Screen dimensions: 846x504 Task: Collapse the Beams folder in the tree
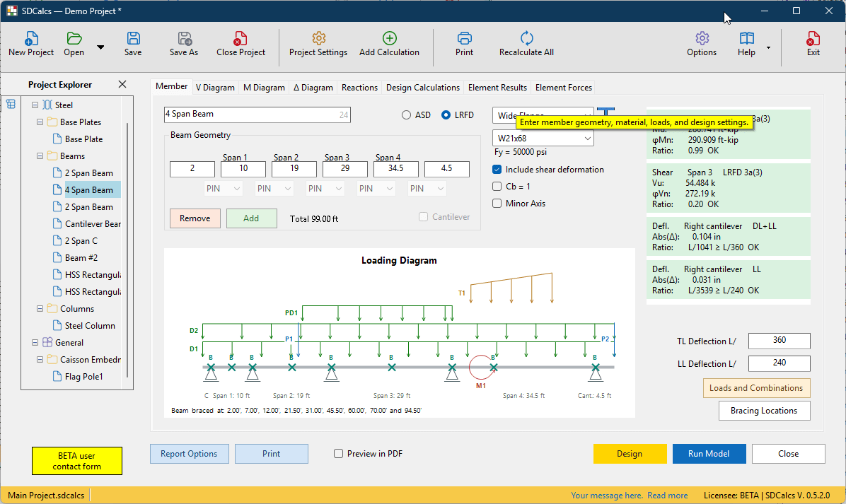click(x=40, y=156)
